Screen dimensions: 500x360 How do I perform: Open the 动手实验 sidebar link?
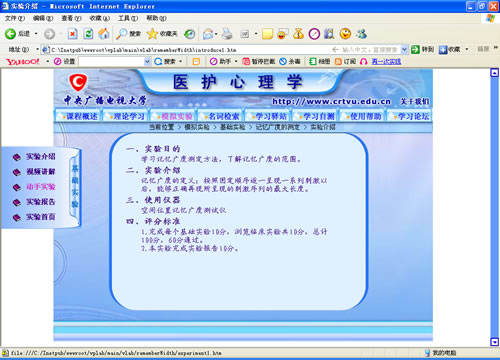pyautogui.click(x=41, y=187)
